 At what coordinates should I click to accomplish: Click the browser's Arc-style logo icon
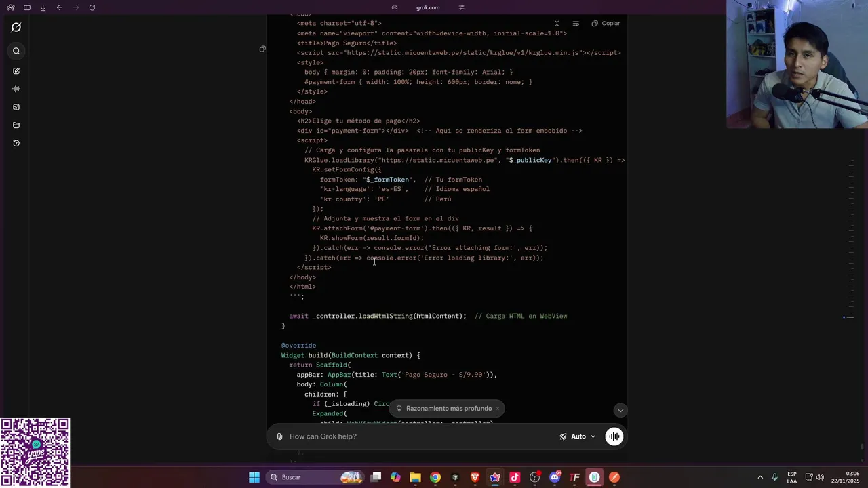[x=10, y=7]
